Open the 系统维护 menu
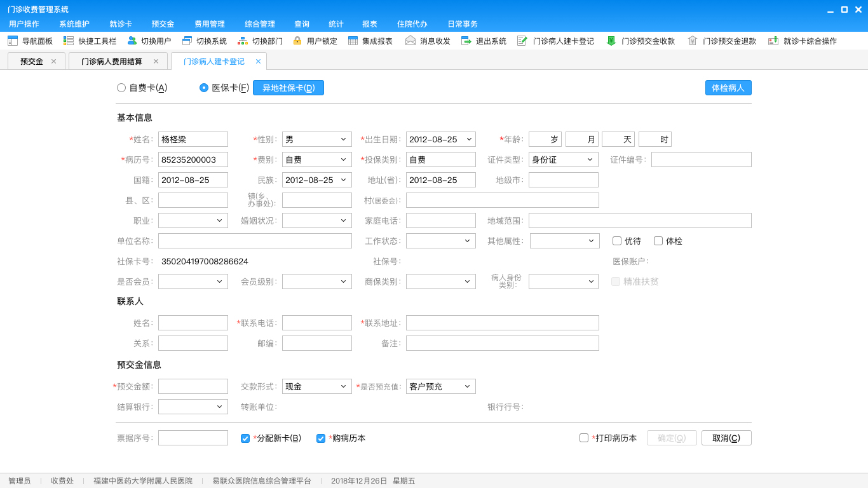 (74, 24)
